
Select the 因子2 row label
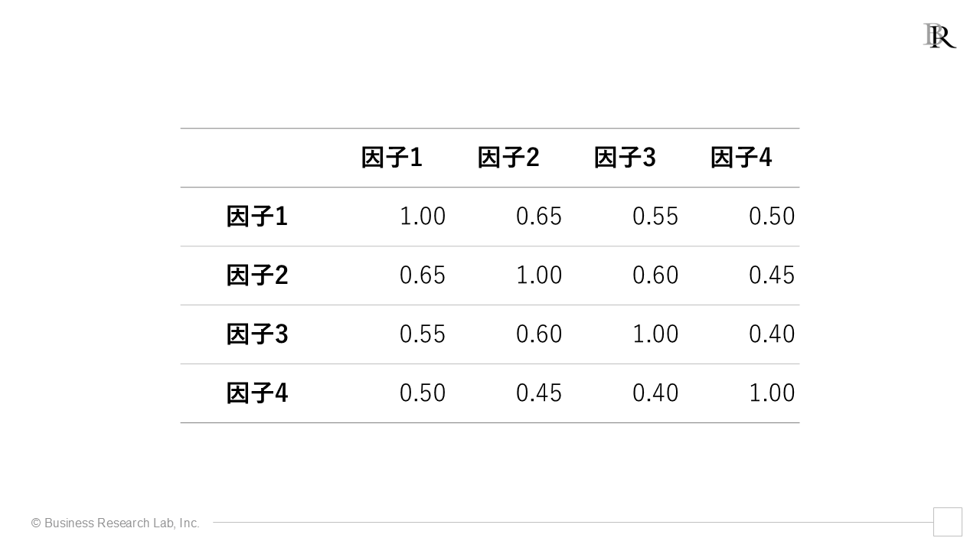tap(257, 275)
